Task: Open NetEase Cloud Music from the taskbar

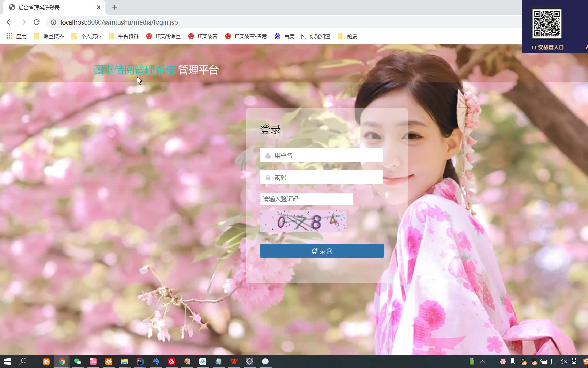Action: [x=171, y=362]
